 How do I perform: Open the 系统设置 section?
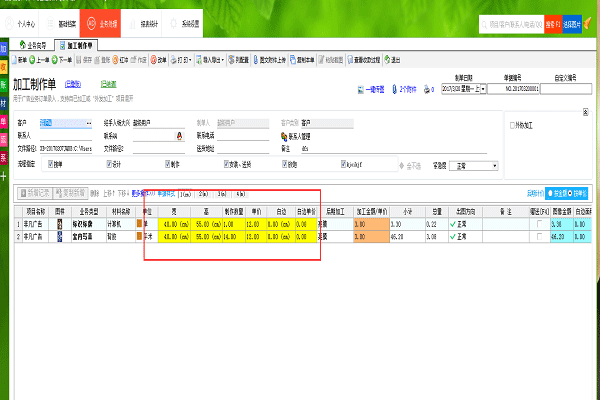click(x=183, y=24)
